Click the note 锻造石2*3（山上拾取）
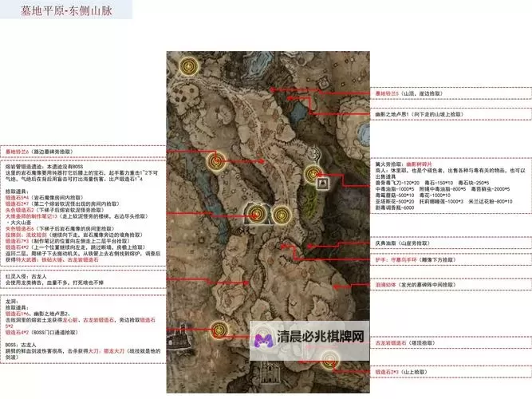Image resolution: width=532 pixels, height=399 pixels. (x=401, y=372)
